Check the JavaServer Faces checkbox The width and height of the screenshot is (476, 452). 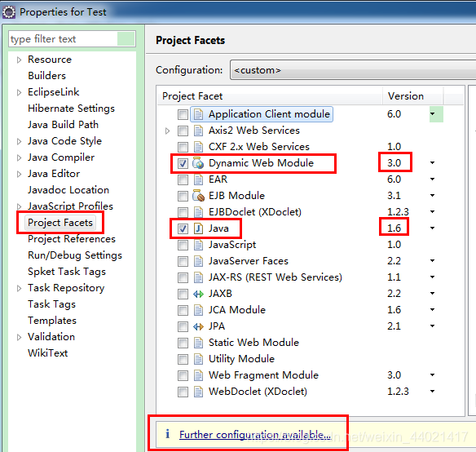183,261
